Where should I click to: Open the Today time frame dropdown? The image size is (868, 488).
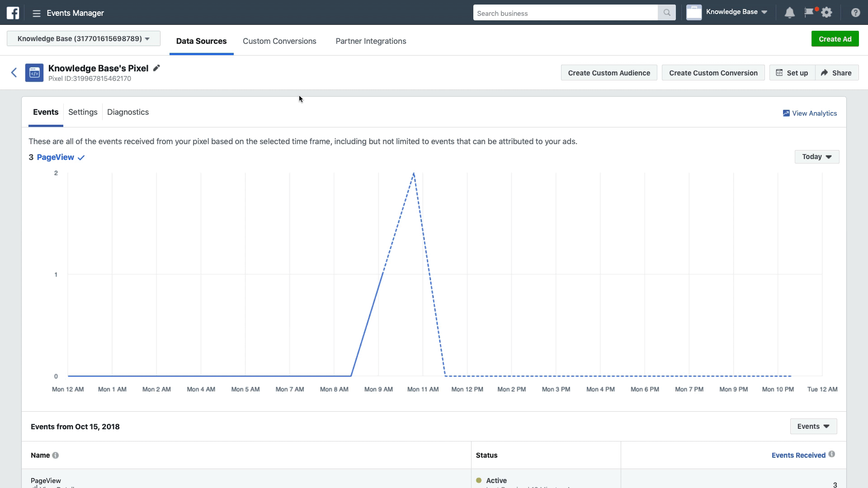click(816, 157)
